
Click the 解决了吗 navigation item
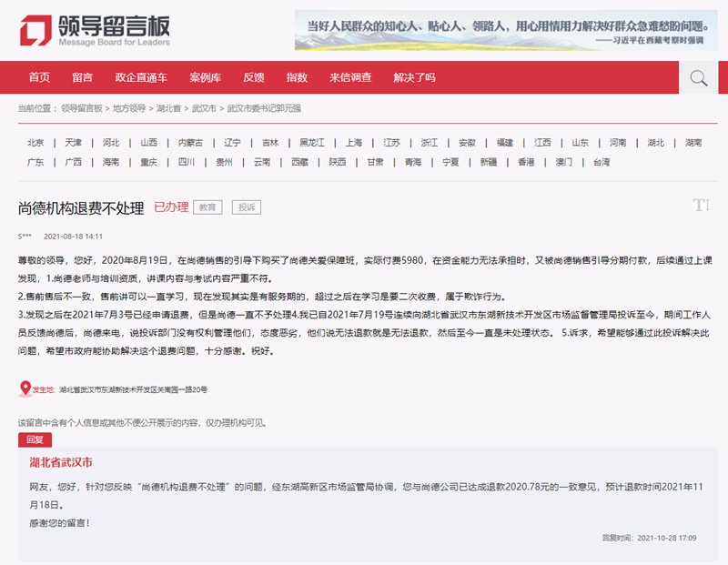[x=414, y=78]
